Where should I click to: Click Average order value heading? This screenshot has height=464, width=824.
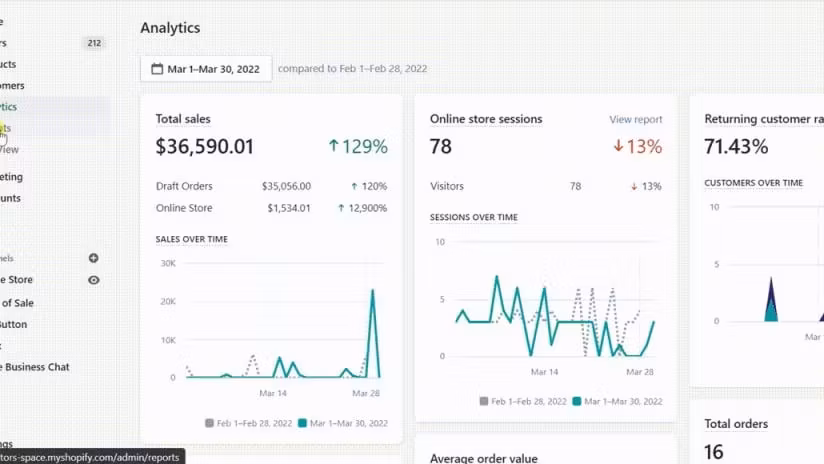coord(483,458)
